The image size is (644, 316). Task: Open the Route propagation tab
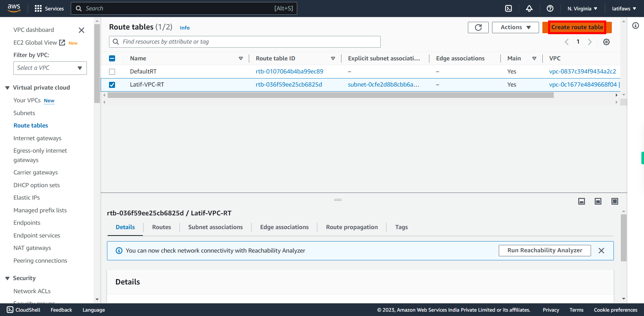352,227
